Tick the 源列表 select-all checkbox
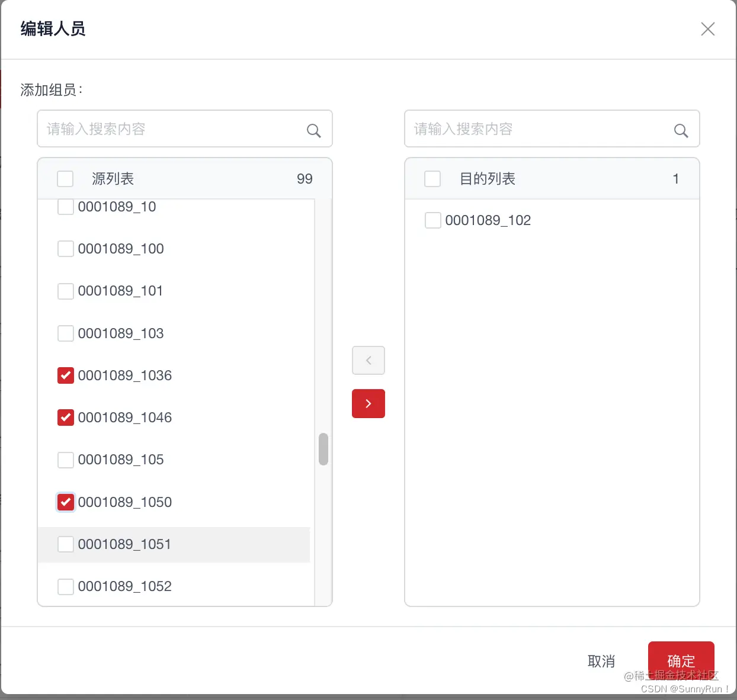 coord(65,179)
